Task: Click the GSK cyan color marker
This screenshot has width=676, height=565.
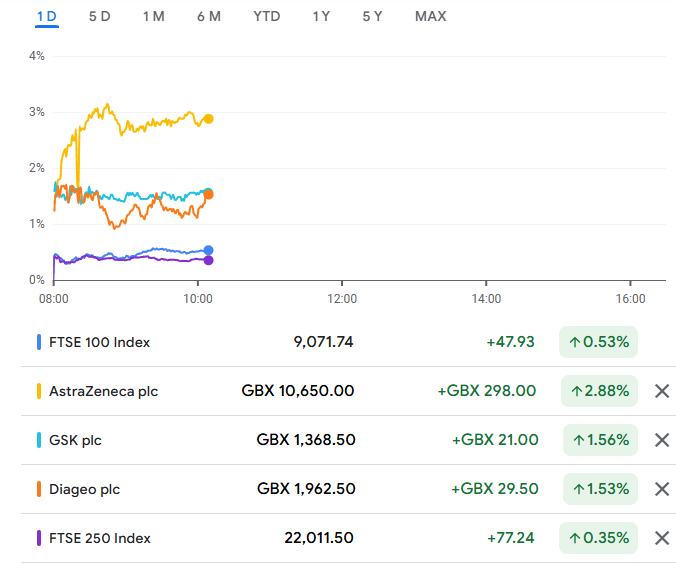Action: coord(39,440)
